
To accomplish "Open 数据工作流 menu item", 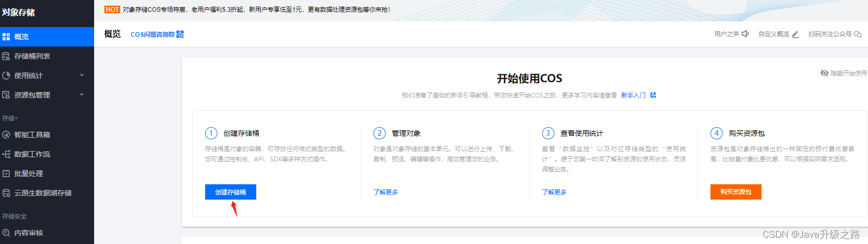I will (47, 154).
